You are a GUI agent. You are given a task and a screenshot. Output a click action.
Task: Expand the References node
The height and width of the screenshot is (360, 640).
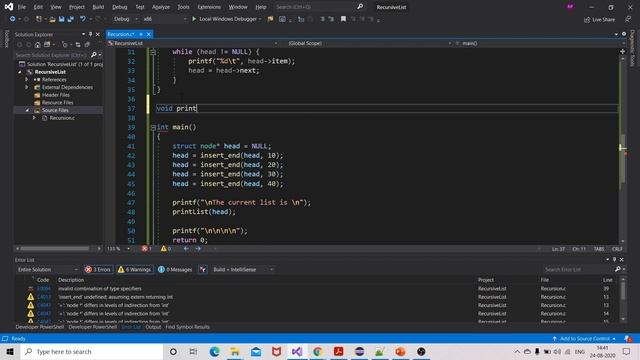point(27,80)
